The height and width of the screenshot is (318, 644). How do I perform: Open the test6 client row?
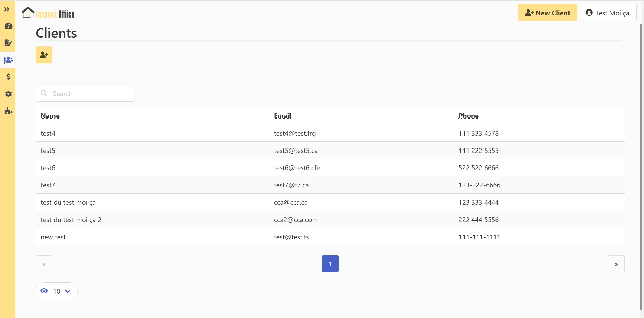tap(48, 168)
